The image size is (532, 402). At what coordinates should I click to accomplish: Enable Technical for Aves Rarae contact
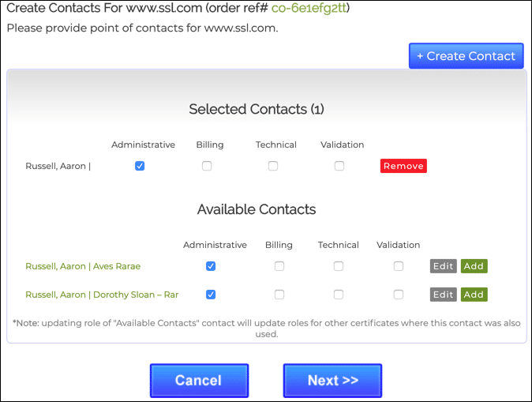pyautogui.click(x=339, y=266)
